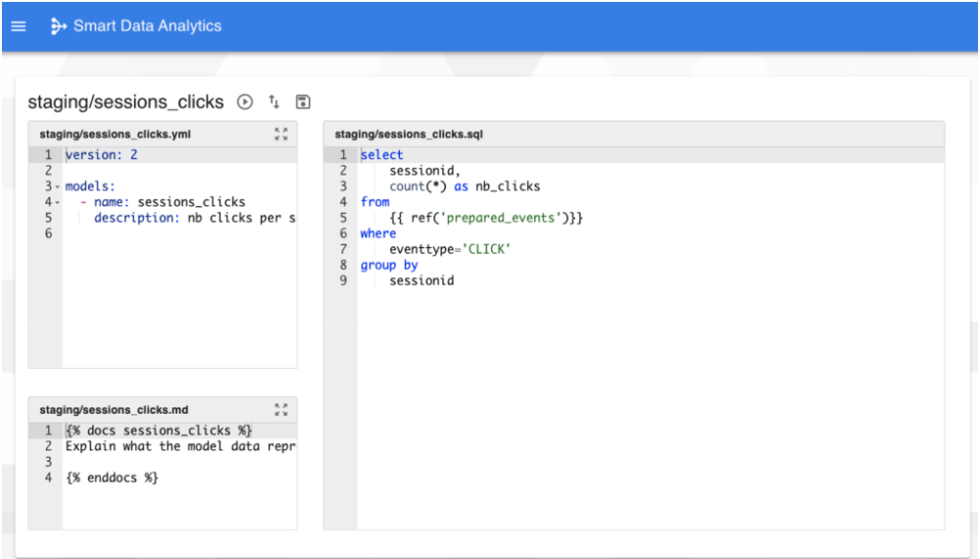Click the '{% enddocs %}' line in markdown editor

[111, 478]
